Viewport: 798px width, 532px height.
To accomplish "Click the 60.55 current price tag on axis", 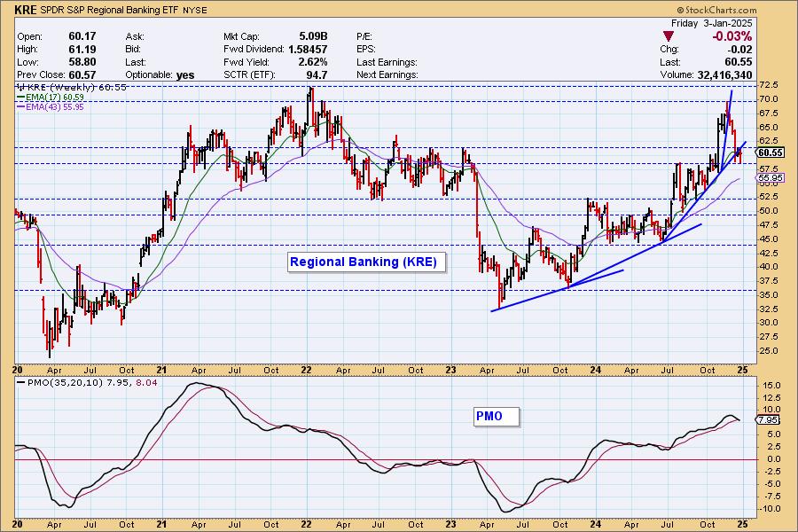I will pos(770,153).
